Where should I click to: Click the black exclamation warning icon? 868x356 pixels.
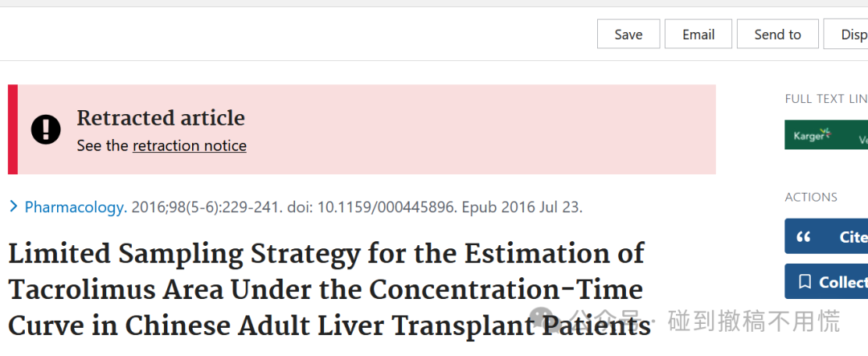click(x=46, y=129)
